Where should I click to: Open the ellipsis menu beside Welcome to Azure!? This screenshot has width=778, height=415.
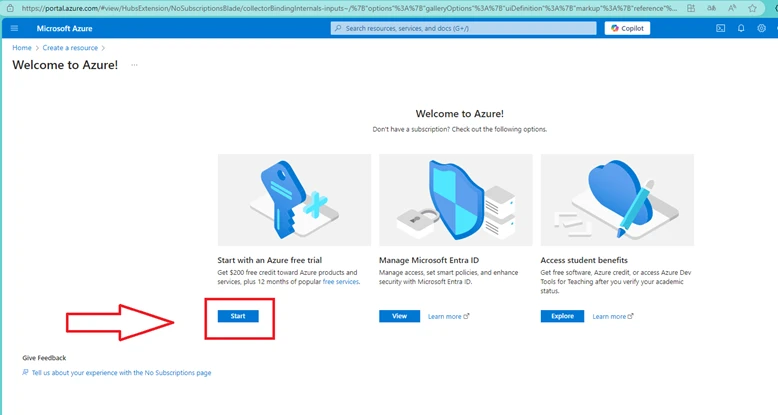[x=134, y=65]
